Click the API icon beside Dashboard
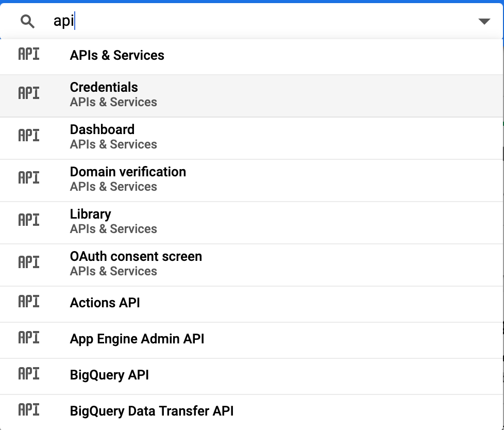The image size is (504, 430). pyautogui.click(x=29, y=136)
